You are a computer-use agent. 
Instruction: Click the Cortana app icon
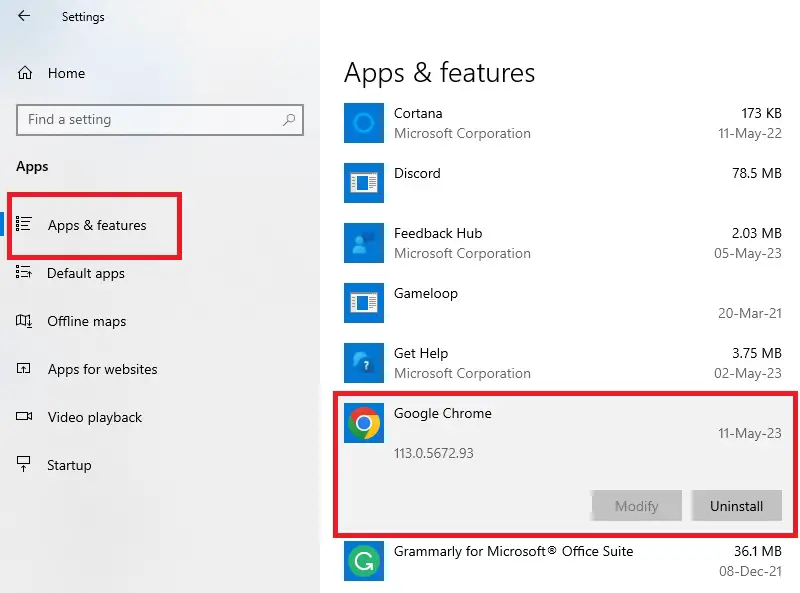tap(364, 123)
